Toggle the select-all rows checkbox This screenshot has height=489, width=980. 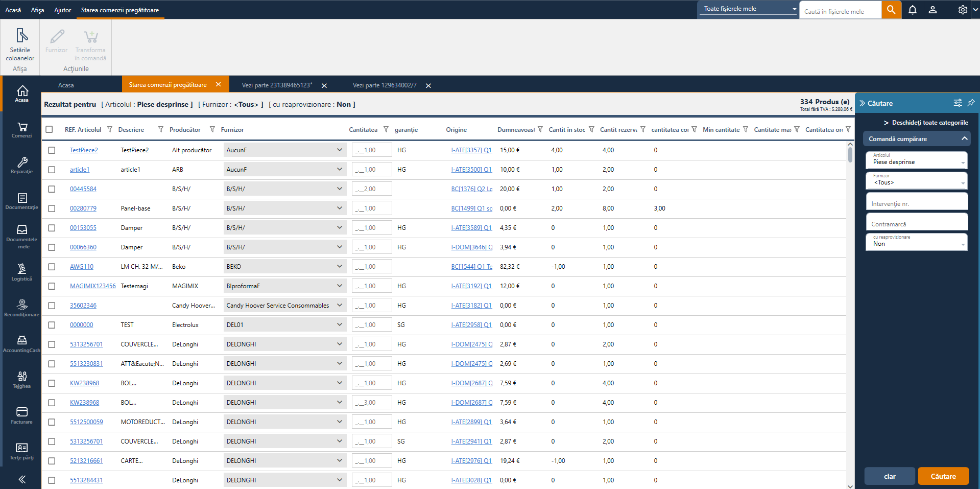click(49, 129)
